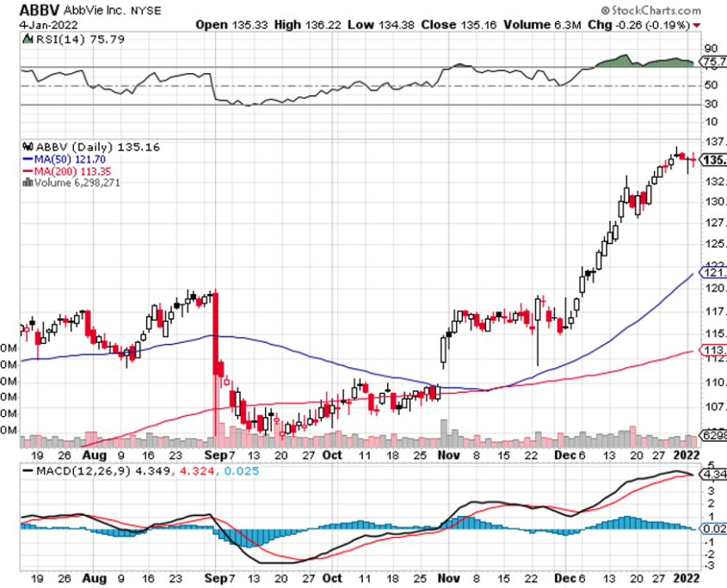
Task: Click the Dec label under the MACD panel
Action: click(x=565, y=579)
